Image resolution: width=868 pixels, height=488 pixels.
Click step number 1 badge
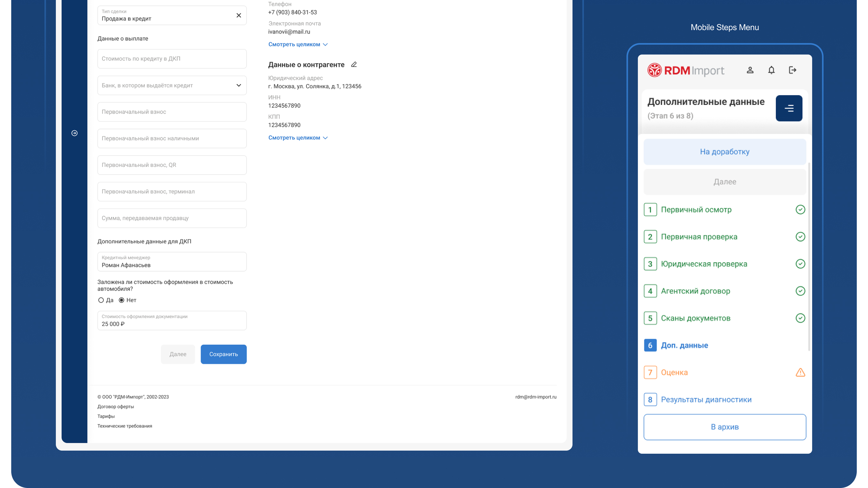(x=650, y=210)
